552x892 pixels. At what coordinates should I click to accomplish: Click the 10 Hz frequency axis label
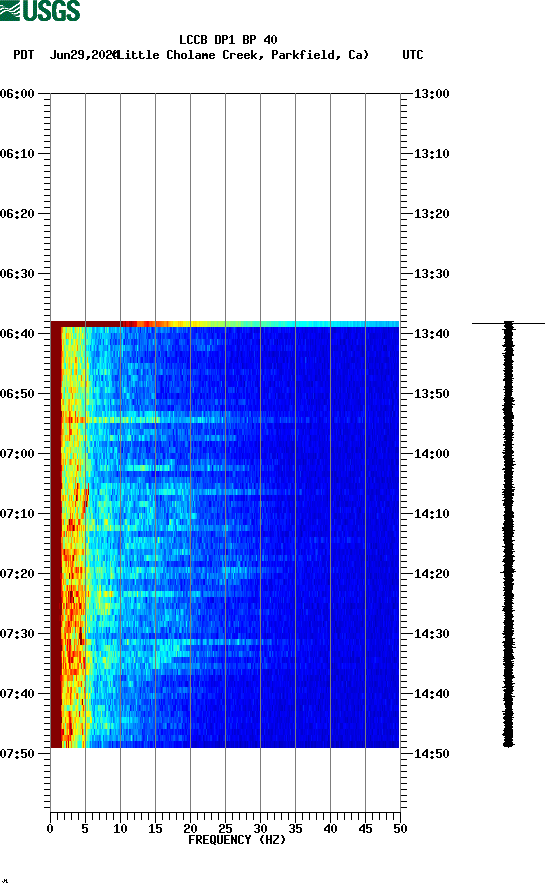(x=120, y=829)
